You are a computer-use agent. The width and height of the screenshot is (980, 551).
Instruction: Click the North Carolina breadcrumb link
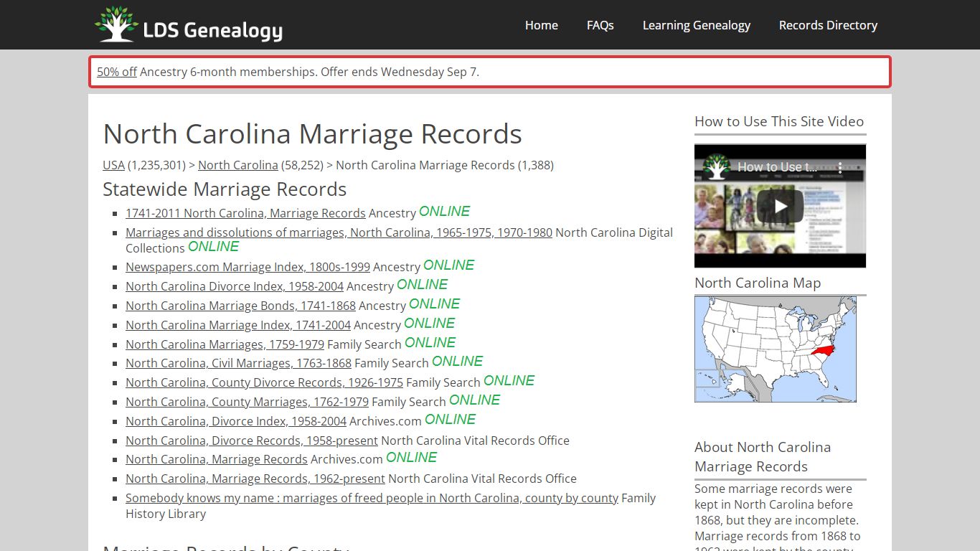pos(238,165)
